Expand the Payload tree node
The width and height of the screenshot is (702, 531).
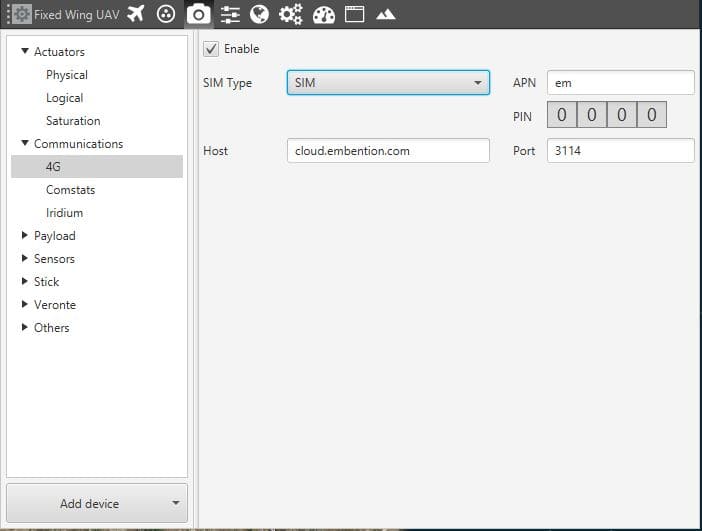pyautogui.click(x=25, y=235)
